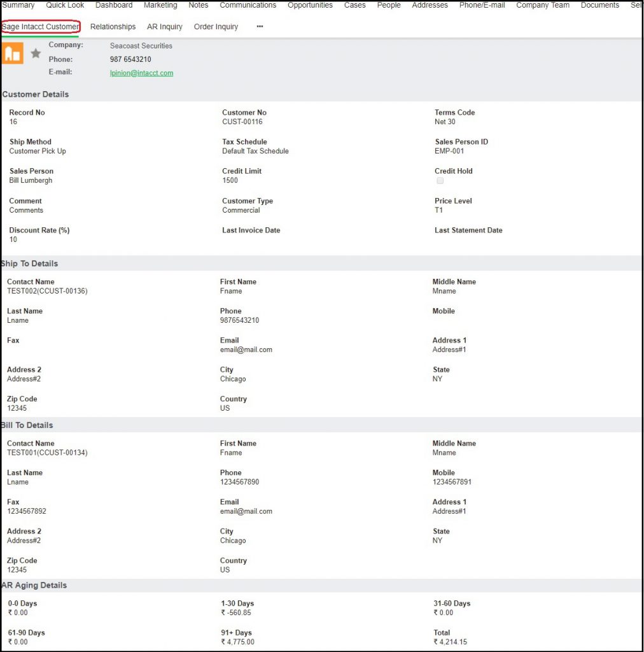Click the Last Statement Date label
The width and height of the screenshot is (644, 652).
pyautogui.click(x=468, y=230)
